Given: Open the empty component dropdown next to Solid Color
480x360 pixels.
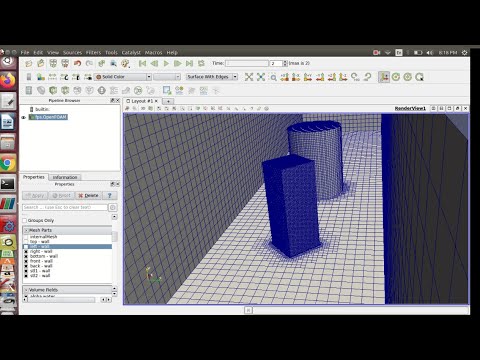Looking at the screenshot, I should [x=167, y=77].
